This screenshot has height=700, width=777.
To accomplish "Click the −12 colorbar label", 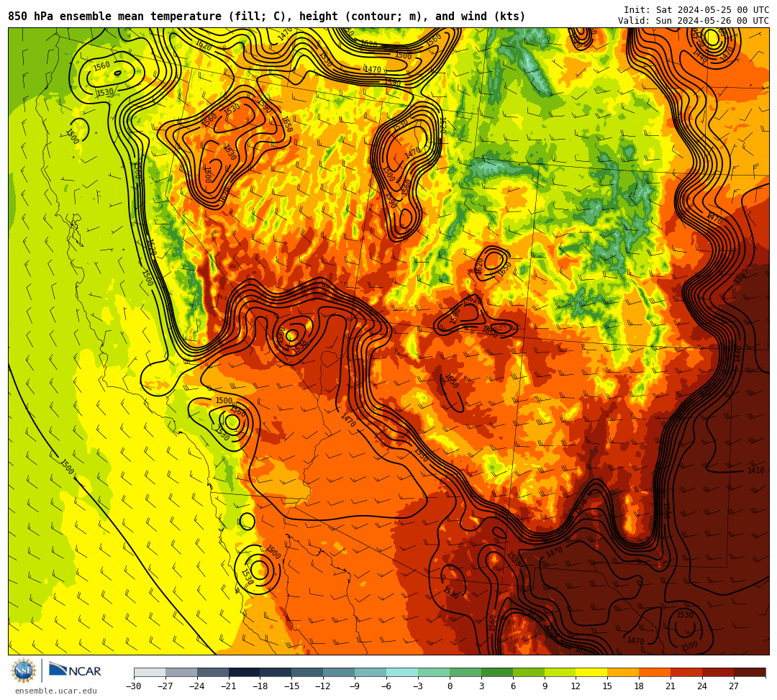I will [x=324, y=686].
